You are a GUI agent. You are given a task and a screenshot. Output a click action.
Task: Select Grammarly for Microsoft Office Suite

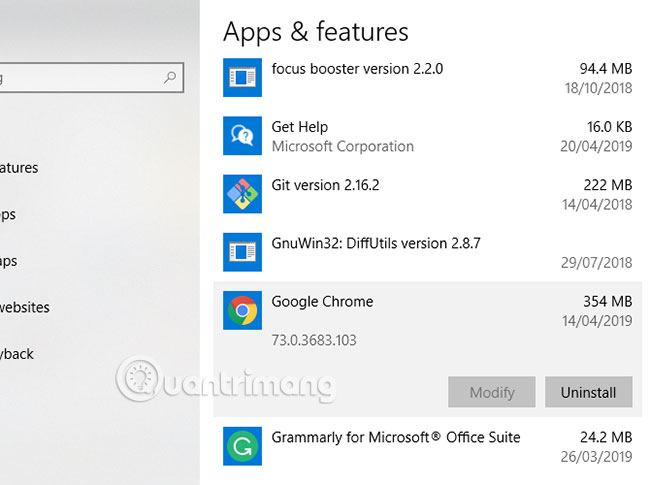click(396, 438)
